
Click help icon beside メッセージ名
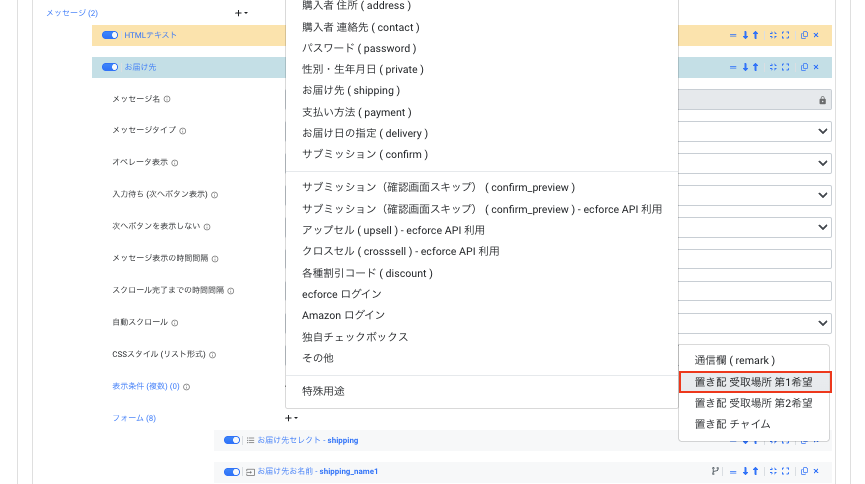[x=167, y=99]
